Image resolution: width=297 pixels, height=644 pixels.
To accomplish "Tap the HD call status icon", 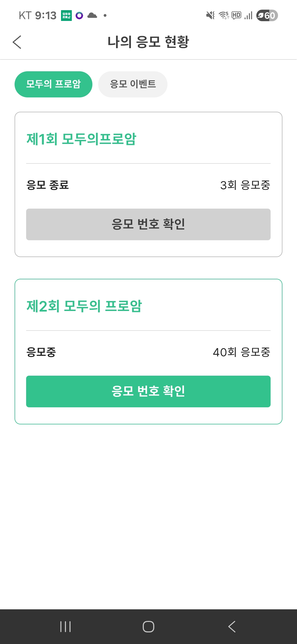I will (x=237, y=15).
